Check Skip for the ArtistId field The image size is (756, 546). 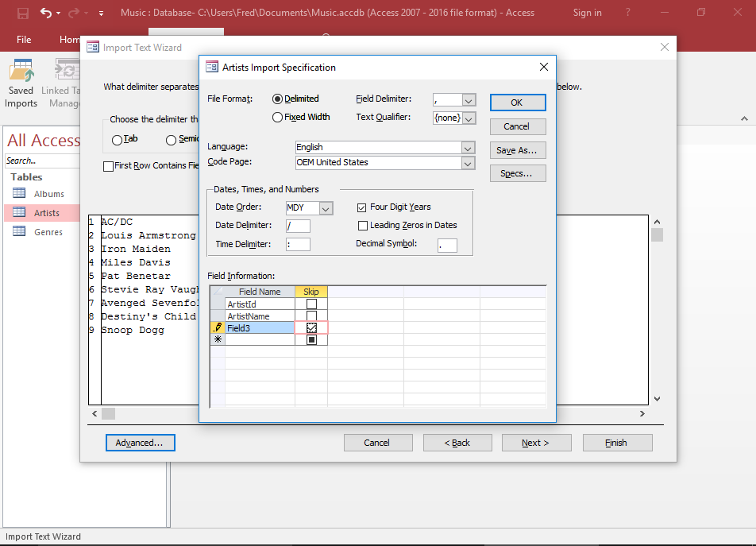point(311,304)
